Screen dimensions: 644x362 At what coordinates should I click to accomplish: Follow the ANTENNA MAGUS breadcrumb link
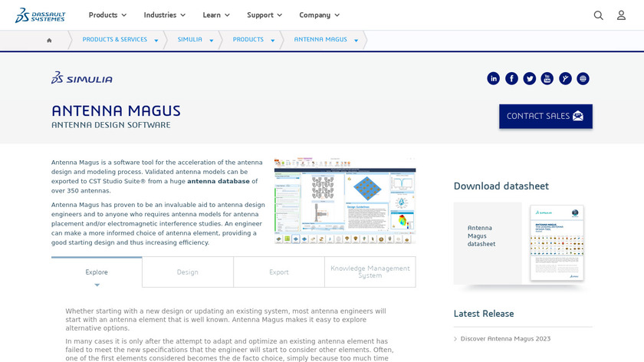[x=320, y=39]
